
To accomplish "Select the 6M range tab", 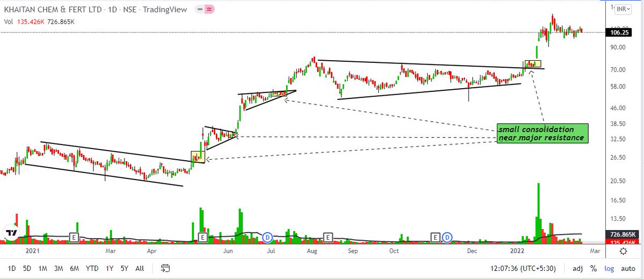I will (x=75, y=268).
